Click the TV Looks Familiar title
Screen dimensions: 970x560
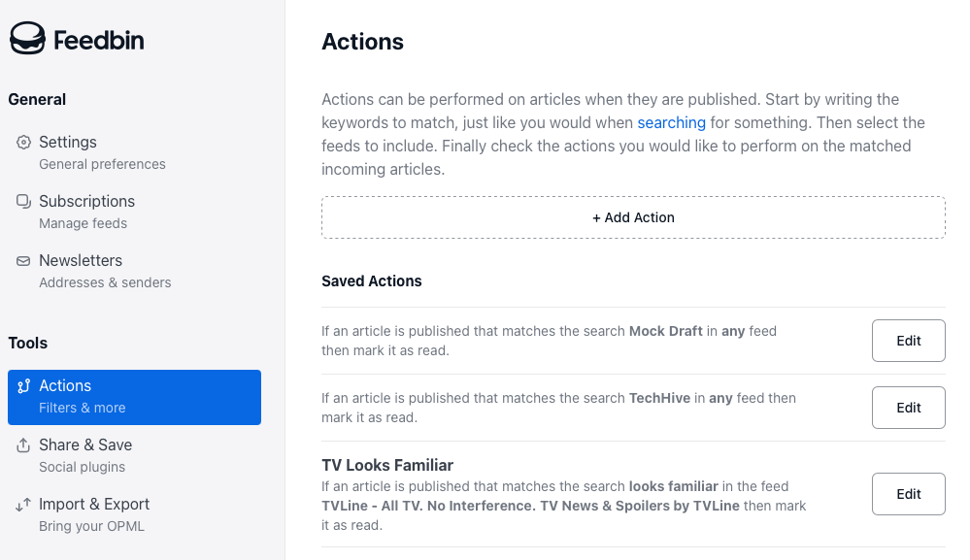coord(387,465)
